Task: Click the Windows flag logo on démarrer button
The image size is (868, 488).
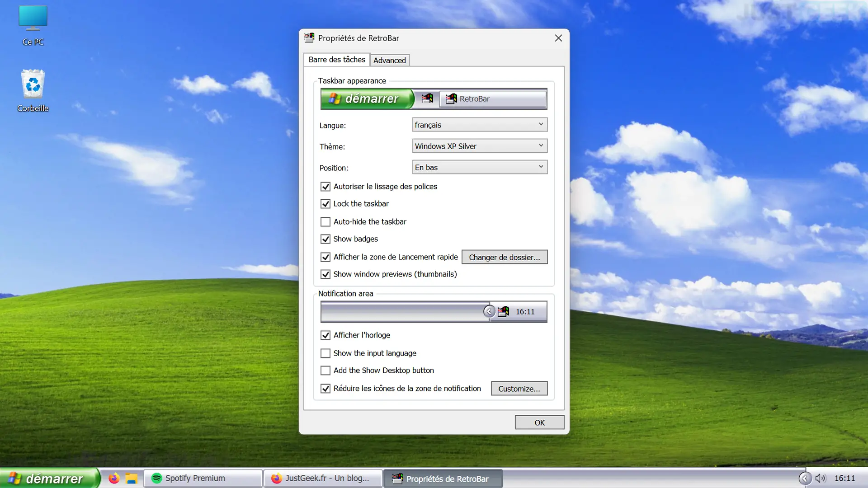Action: point(14,478)
